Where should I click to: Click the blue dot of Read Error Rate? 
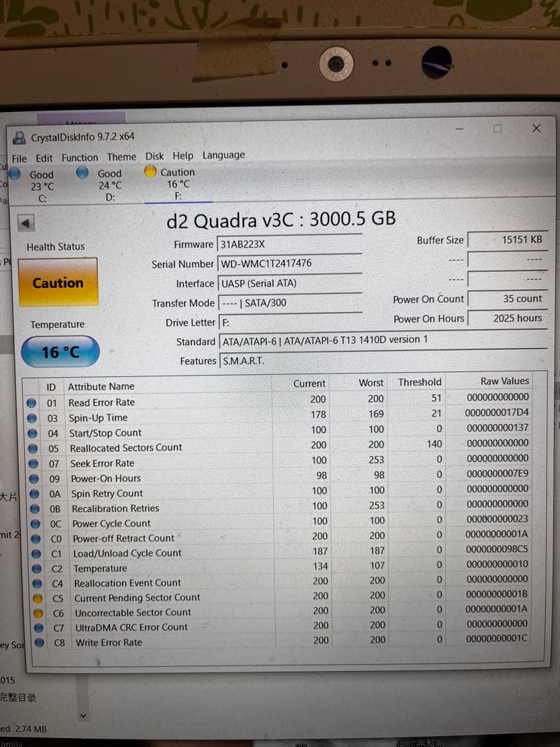31,403
